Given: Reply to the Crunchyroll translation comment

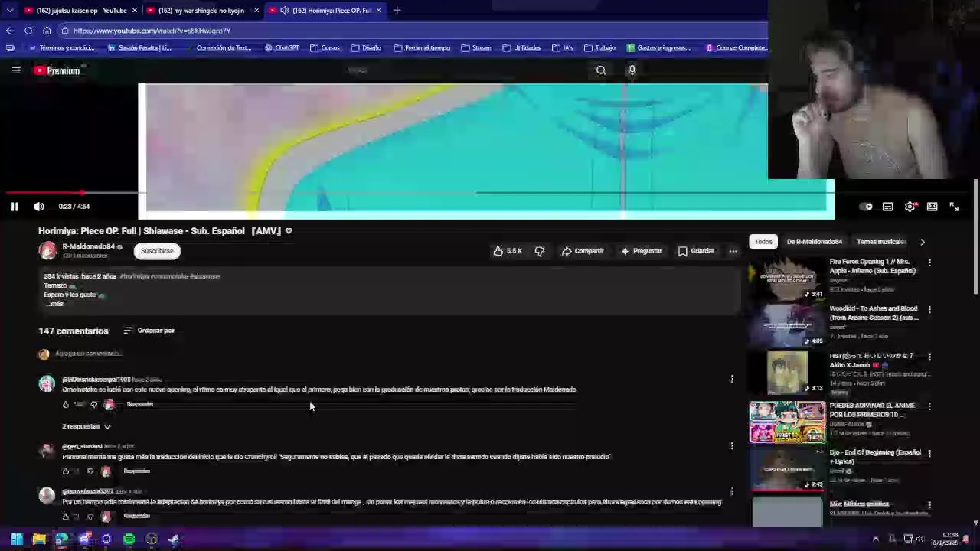Looking at the screenshot, I should click(136, 471).
